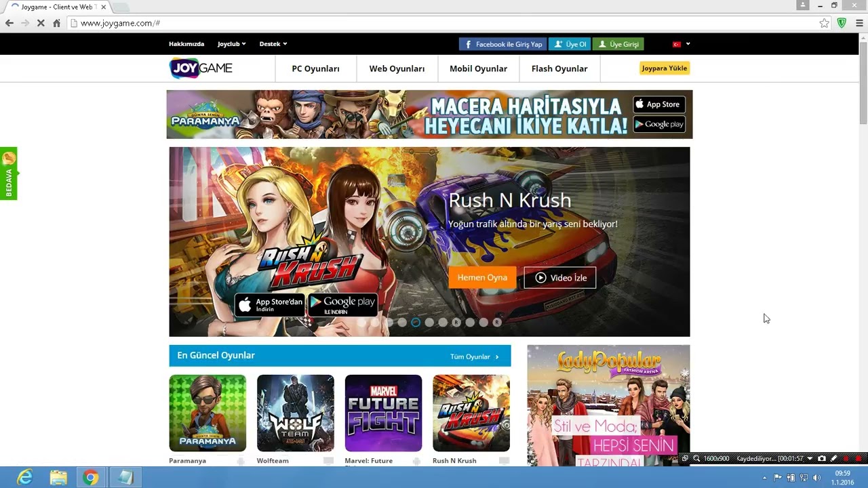
Task: Expand the Destek dropdown menu
Action: (273, 44)
